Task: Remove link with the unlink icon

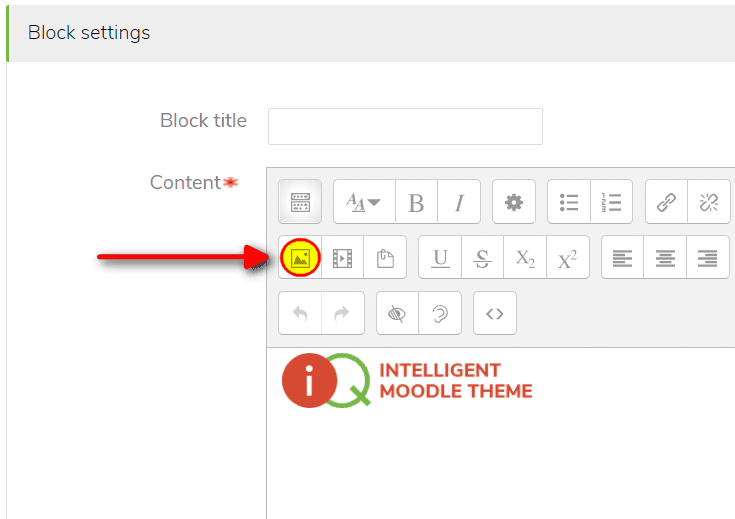Action: pos(709,202)
